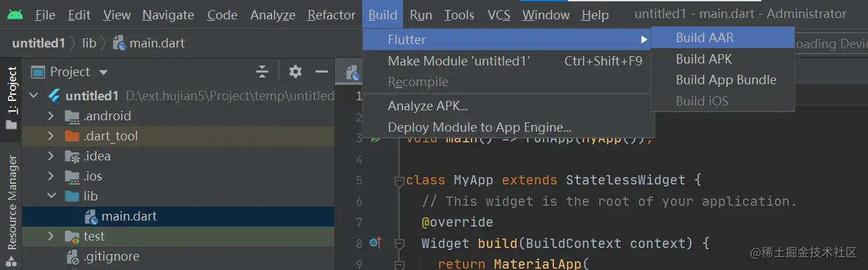Click the collapse all icon in Project panel

(262, 72)
